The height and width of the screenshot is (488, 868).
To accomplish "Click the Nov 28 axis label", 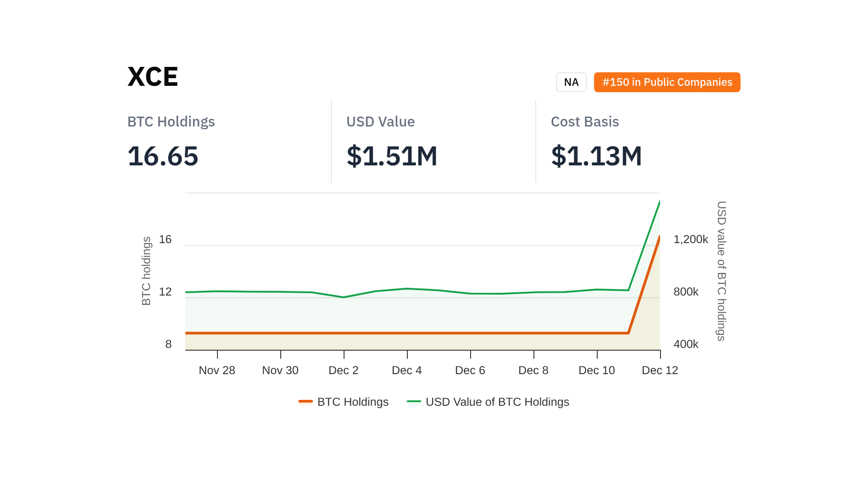I will pyautogui.click(x=217, y=370).
